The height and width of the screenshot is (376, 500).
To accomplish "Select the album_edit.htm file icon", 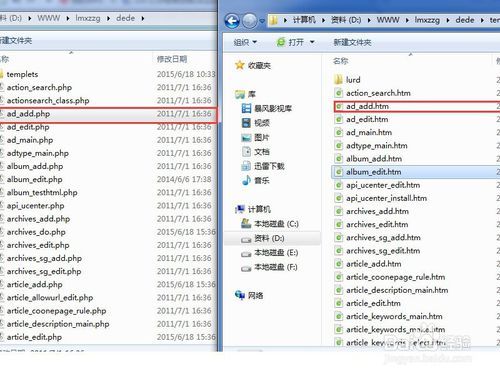I will coord(339,172).
